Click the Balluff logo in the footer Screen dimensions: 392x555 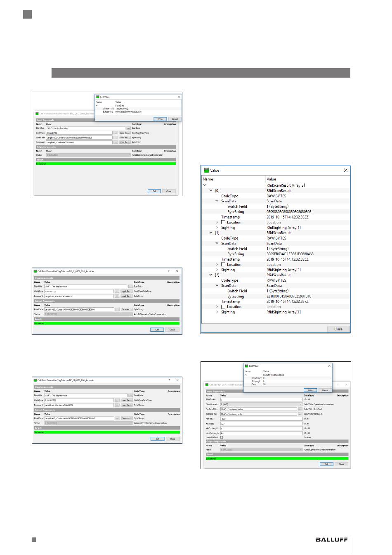click(x=331, y=540)
